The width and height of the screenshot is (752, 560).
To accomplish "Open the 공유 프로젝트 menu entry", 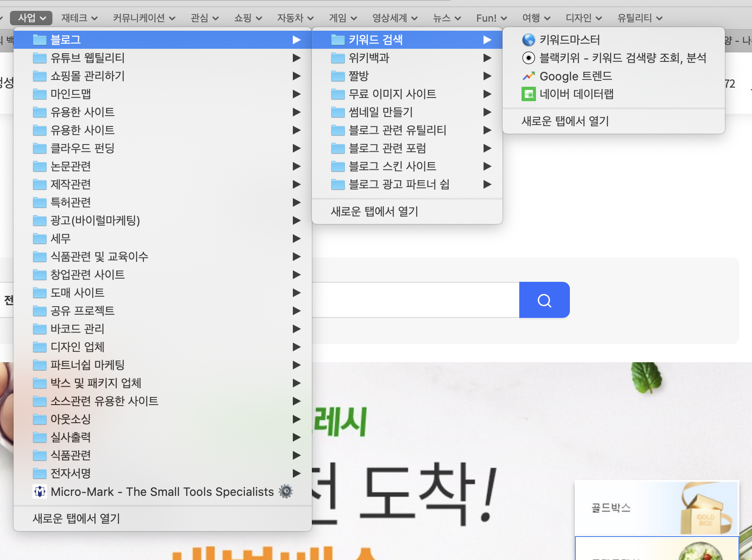I will click(163, 311).
